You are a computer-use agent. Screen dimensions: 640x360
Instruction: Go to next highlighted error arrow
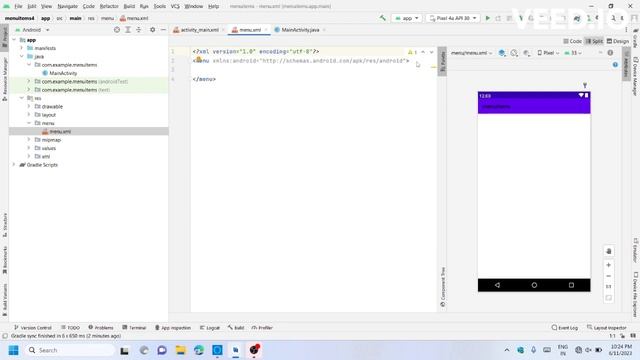(431, 52)
